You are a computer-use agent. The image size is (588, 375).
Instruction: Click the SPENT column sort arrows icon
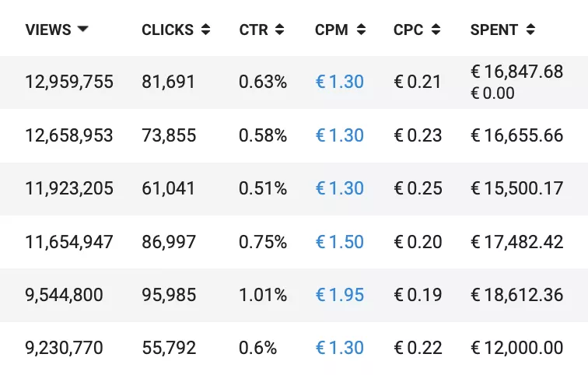(x=530, y=30)
